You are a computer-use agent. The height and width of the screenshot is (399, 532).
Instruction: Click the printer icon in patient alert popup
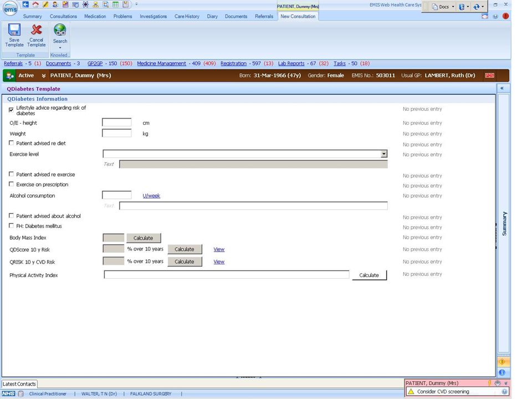498,383
